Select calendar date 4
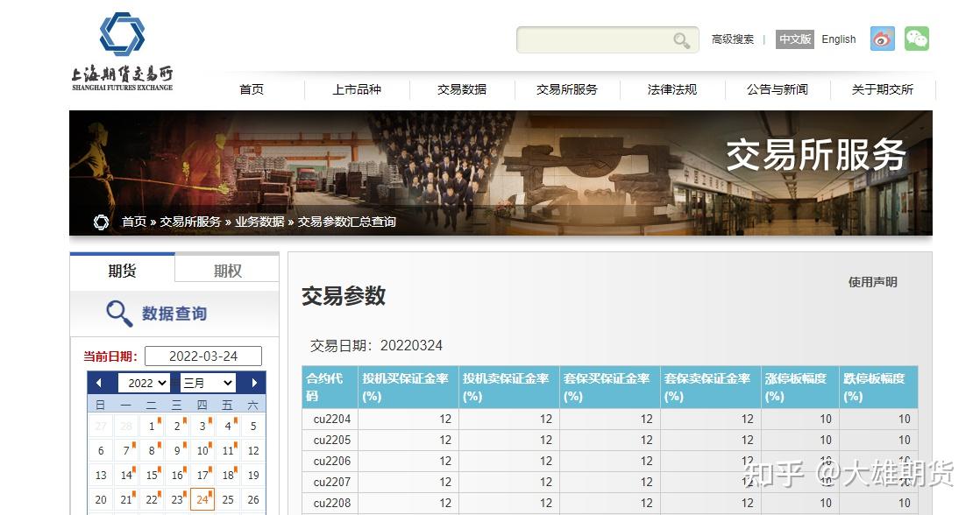The width and height of the screenshot is (980, 515). coord(228,426)
